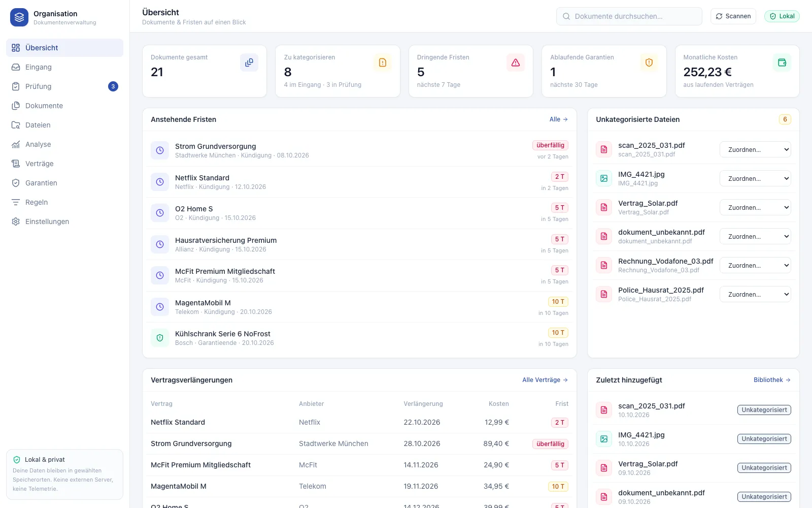Image resolution: width=812 pixels, height=508 pixels.
Task: Click the PDF icon of Rechnung_Vodafone_03.pdf
Action: (x=604, y=265)
